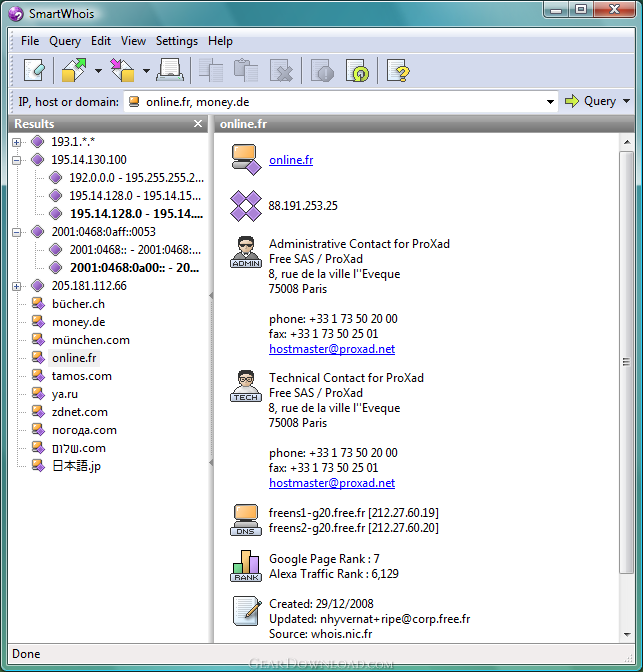The height and width of the screenshot is (672, 643).
Task: Open the online.fr hyperlink
Action: click(291, 160)
